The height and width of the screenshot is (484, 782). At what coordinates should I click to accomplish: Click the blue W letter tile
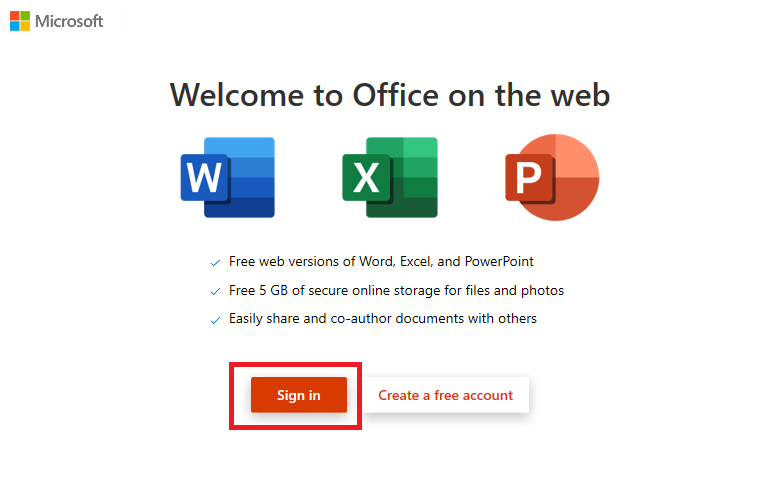(x=204, y=178)
